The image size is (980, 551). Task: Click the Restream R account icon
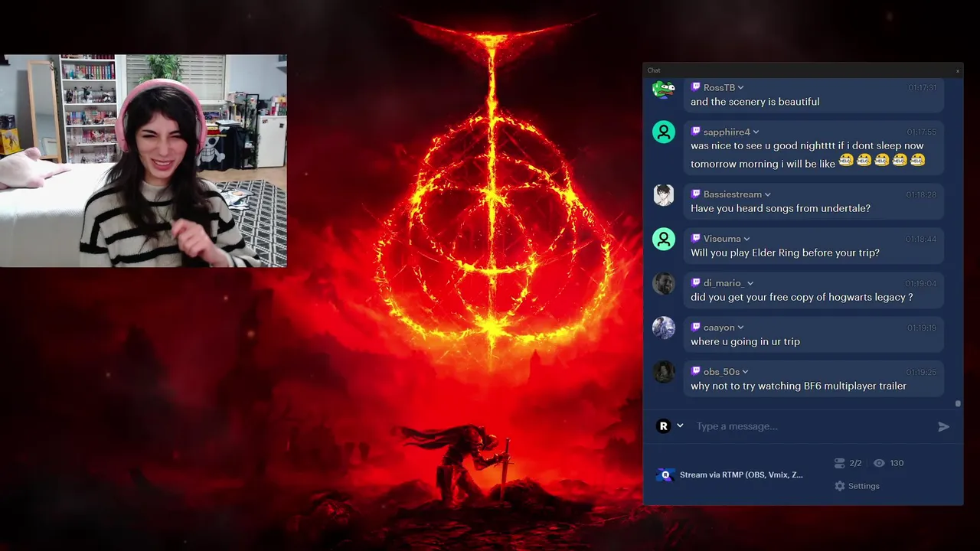[664, 426]
